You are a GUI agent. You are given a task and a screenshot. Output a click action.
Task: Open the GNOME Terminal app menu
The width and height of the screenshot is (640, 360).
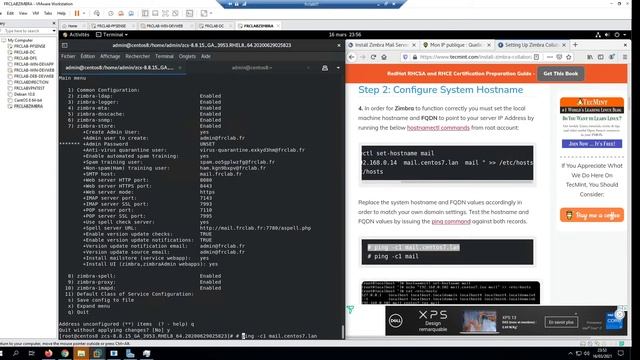(x=112, y=35)
